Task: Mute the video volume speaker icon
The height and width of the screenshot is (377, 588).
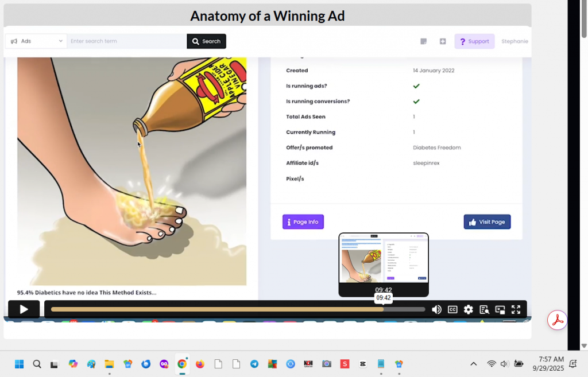Action: (436, 309)
